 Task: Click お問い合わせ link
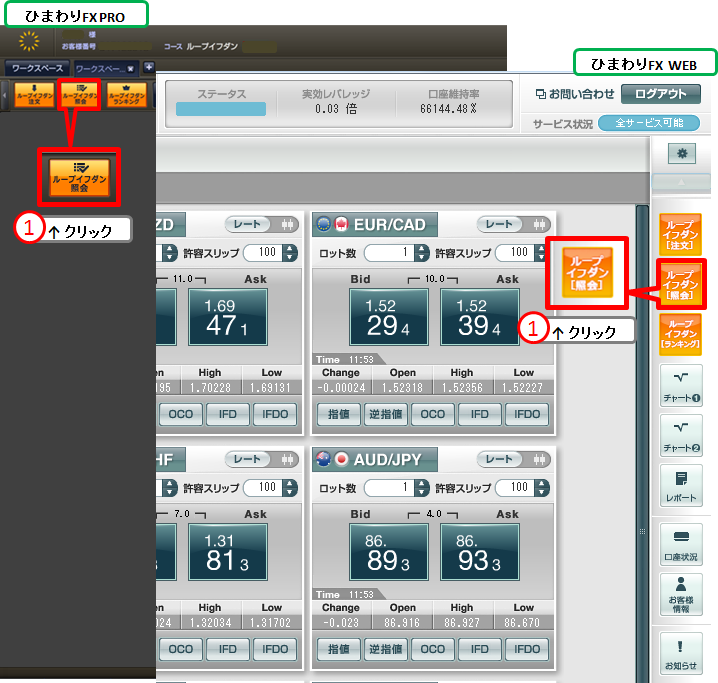tap(575, 94)
